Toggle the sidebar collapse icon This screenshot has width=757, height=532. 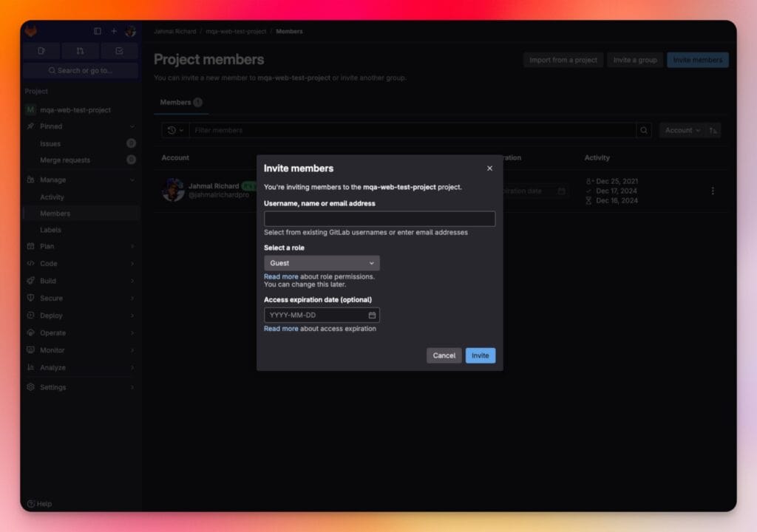pyautogui.click(x=98, y=31)
